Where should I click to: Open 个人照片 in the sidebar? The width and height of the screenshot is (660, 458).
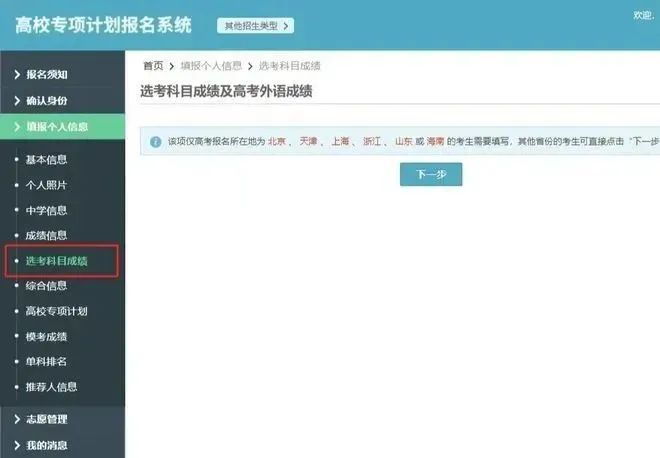point(46,185)
